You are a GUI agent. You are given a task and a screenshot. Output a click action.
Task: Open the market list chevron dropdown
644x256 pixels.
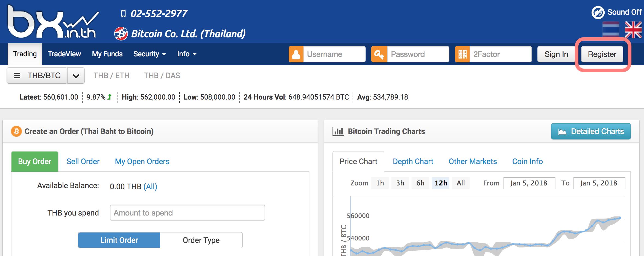tap(76, 75)
